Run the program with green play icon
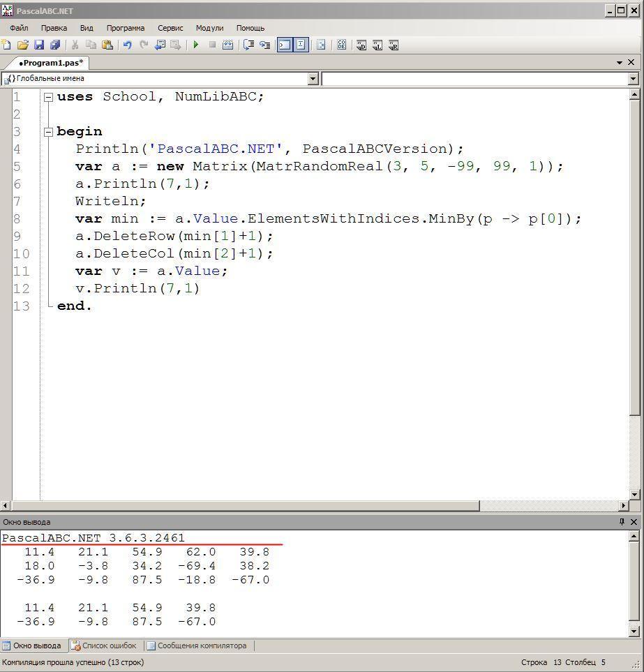Image resolution: width=644 pixels, height=672 pixels. pos(196,45)
